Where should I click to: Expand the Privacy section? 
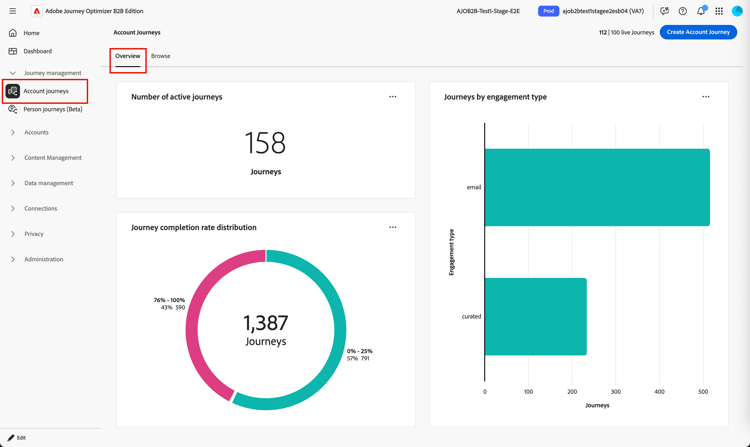[12, 234]
